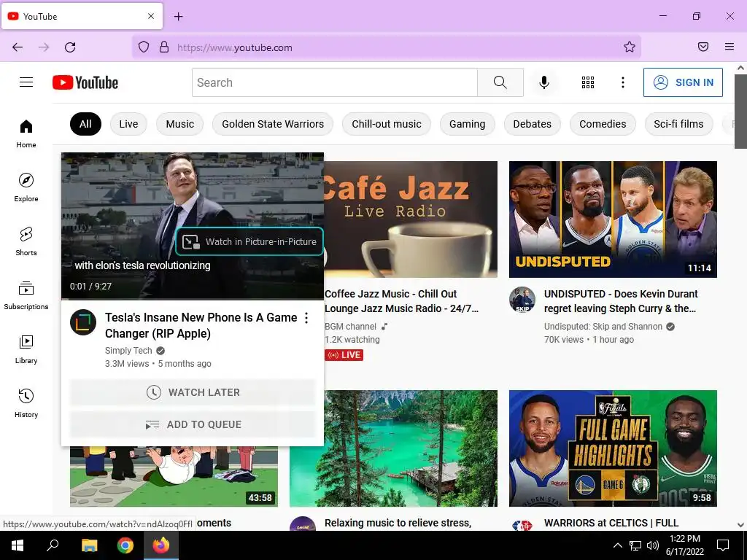The image size is (747, 560).
Task: Filter by Chill-out music
Action: coord(387,124)
